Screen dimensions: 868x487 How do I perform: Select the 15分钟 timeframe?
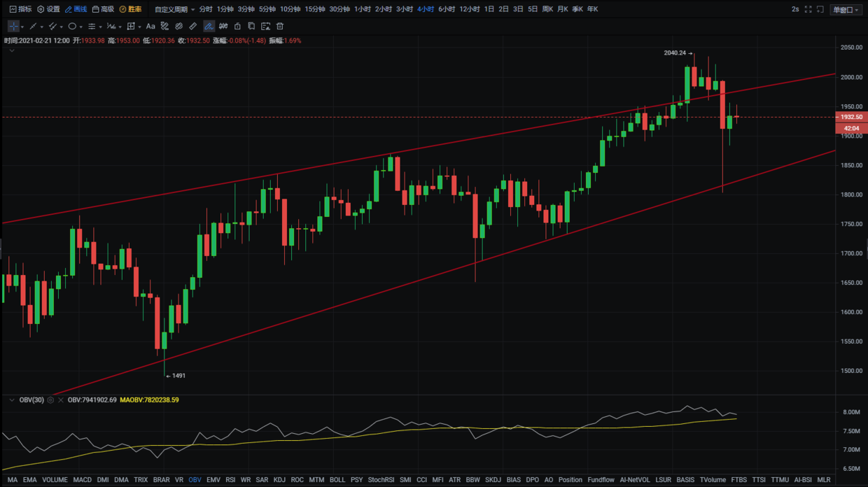315,9
